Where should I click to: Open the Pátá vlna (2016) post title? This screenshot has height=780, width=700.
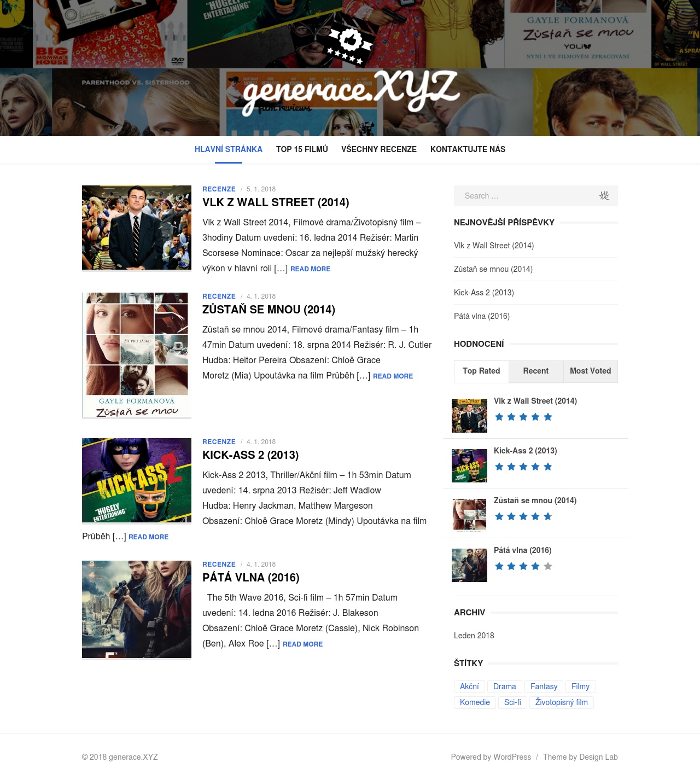click(x=251, y=578)
